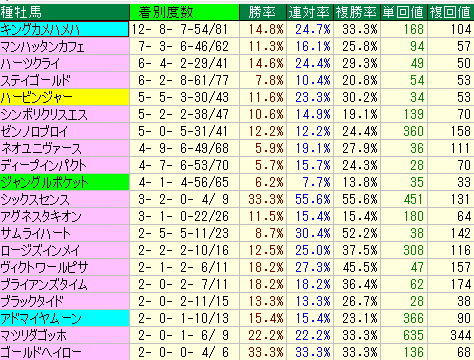Click the 着別度数 column header

pyautogui.click(x=184, y=12)
